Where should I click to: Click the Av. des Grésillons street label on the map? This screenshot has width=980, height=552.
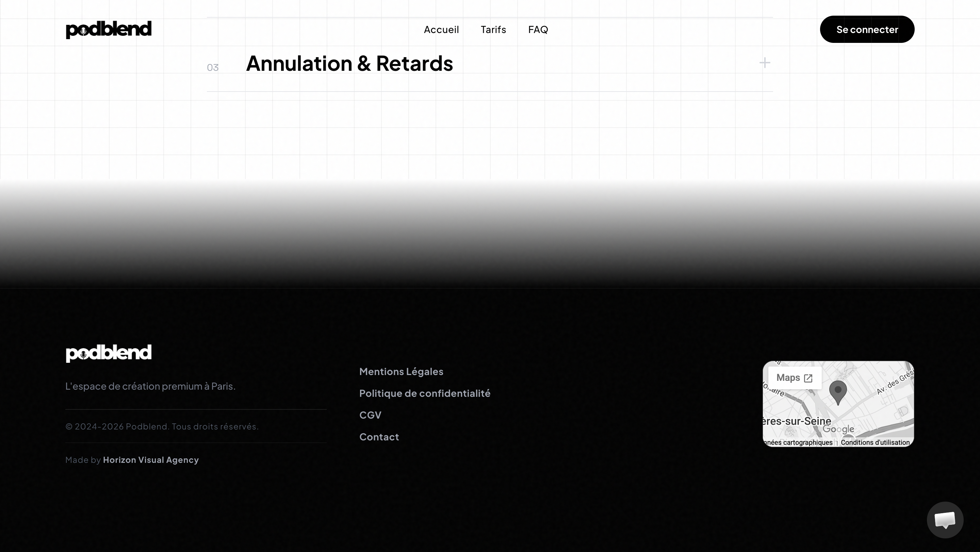click(895, 382)
